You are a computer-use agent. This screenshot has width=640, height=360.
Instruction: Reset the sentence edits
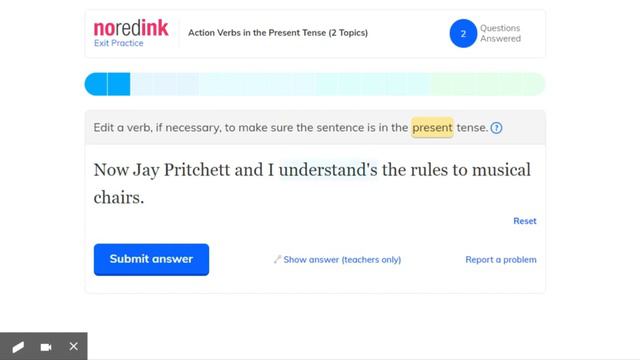pos(524,221)
